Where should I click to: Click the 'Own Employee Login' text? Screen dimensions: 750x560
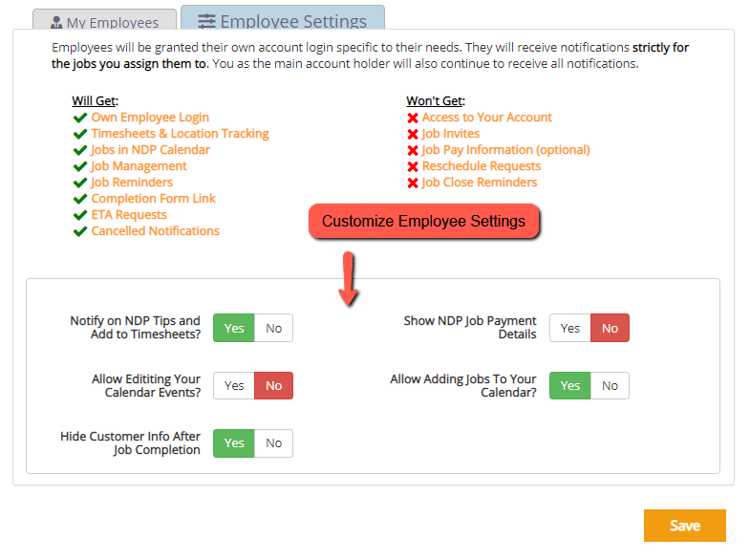[150, 118]
